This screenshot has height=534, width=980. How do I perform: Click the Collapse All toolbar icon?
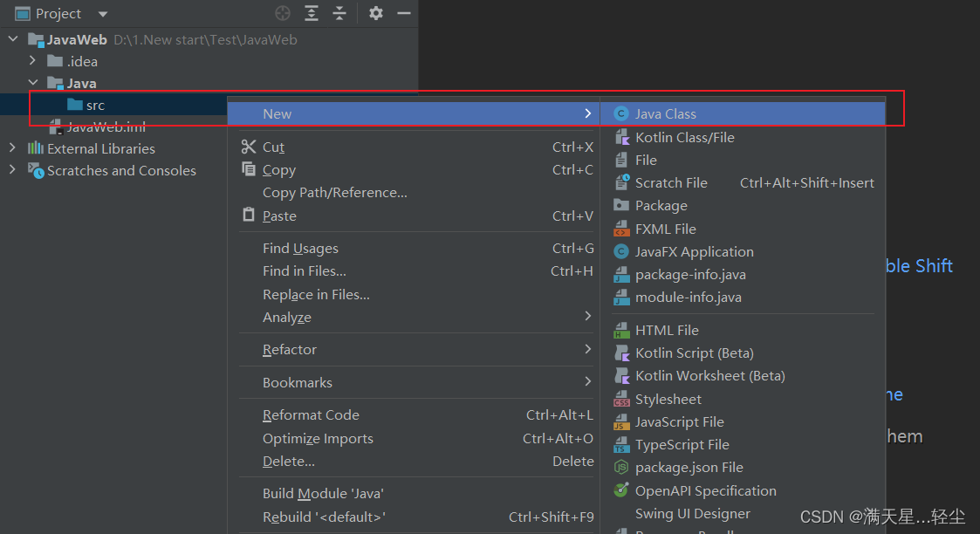coord(339,13)
